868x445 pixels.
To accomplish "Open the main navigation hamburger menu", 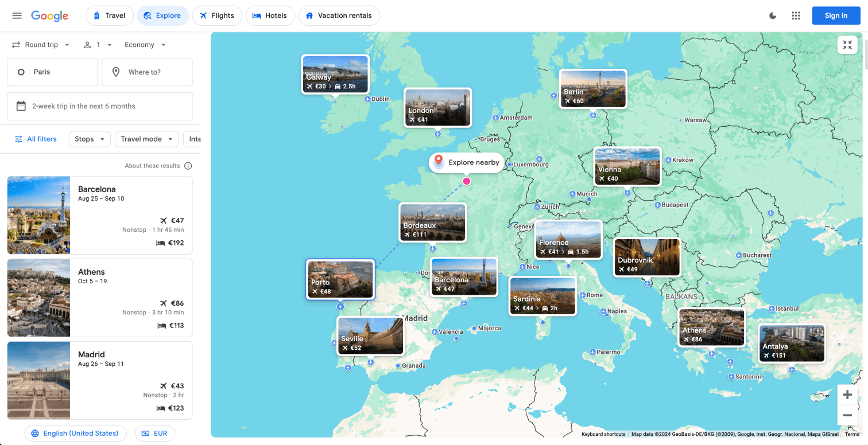I will (x=17, y=15).
